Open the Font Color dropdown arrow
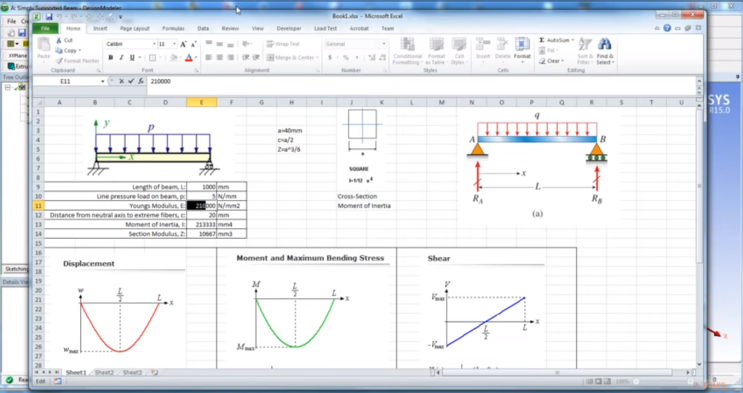Image resolution: width=743 pixels, height=393 pixels. (x=195, y=57)
